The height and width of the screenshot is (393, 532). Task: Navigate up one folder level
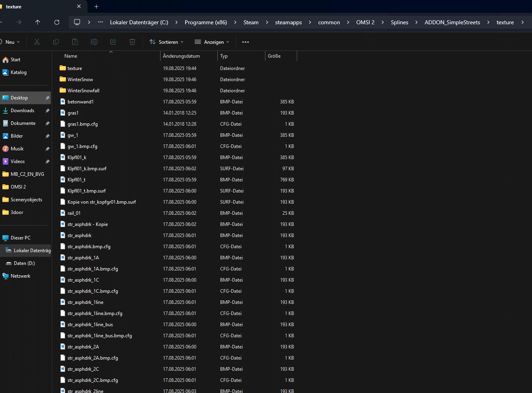click(x=38, y=22)
